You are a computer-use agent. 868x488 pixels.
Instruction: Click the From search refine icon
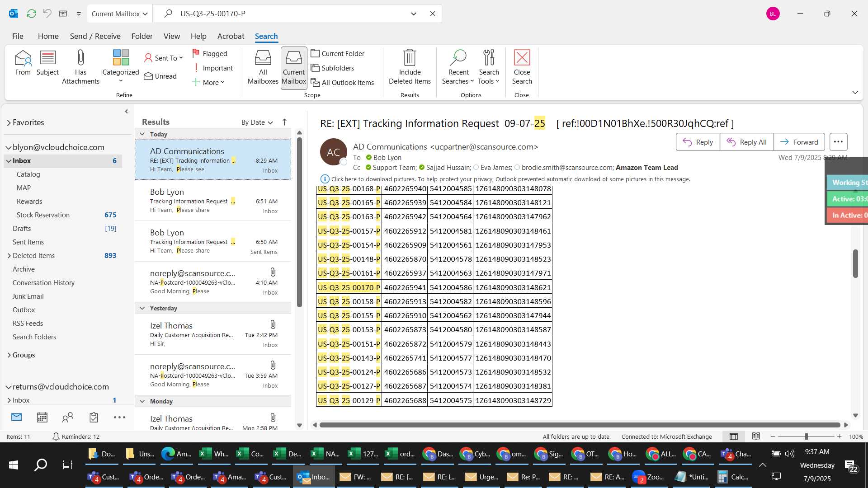click(23, 63)
